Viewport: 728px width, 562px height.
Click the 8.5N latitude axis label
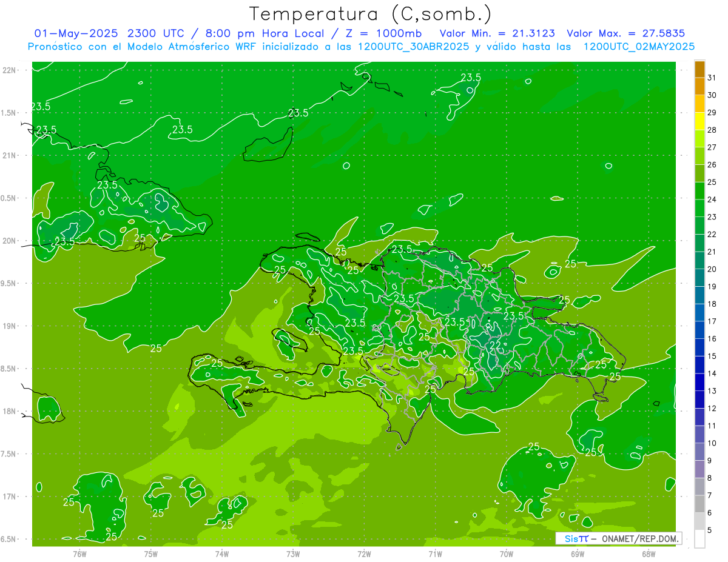(9, 369)
